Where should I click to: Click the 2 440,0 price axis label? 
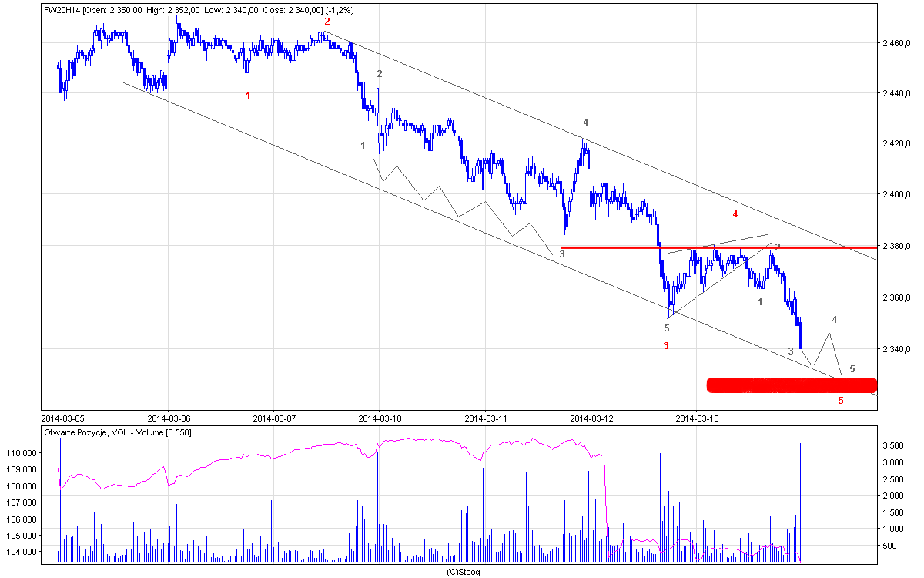click(x=899, y=93)
